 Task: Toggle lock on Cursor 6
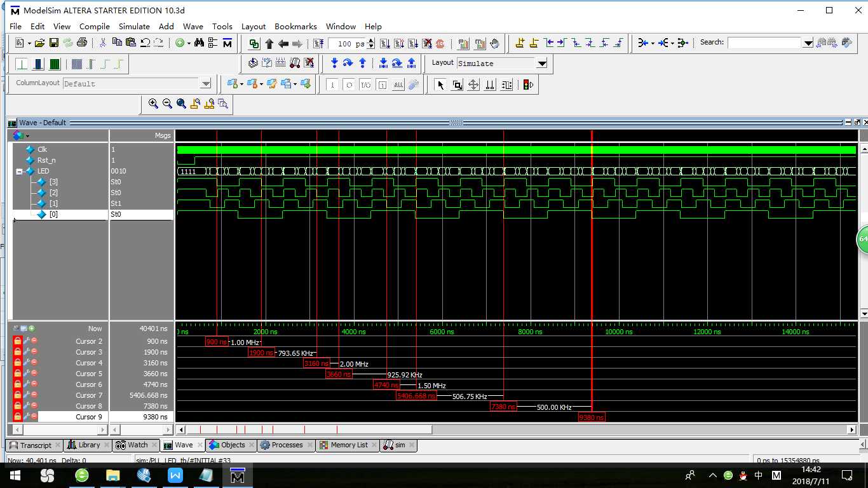tap(17, 384)
